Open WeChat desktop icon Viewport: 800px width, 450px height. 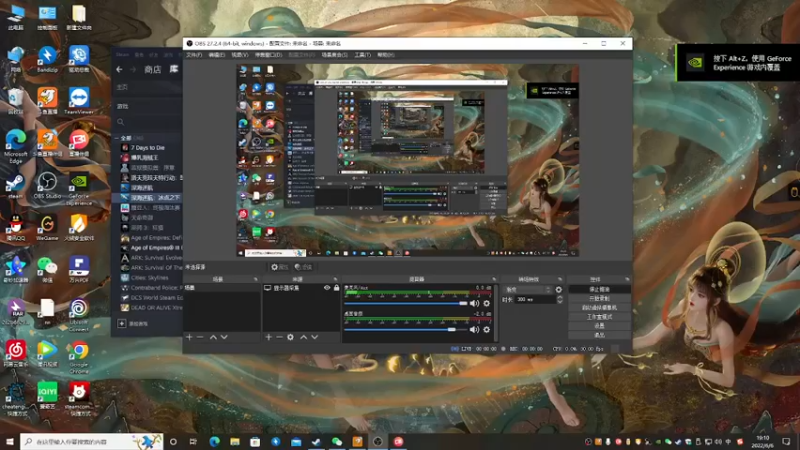(x=47, y=269)
